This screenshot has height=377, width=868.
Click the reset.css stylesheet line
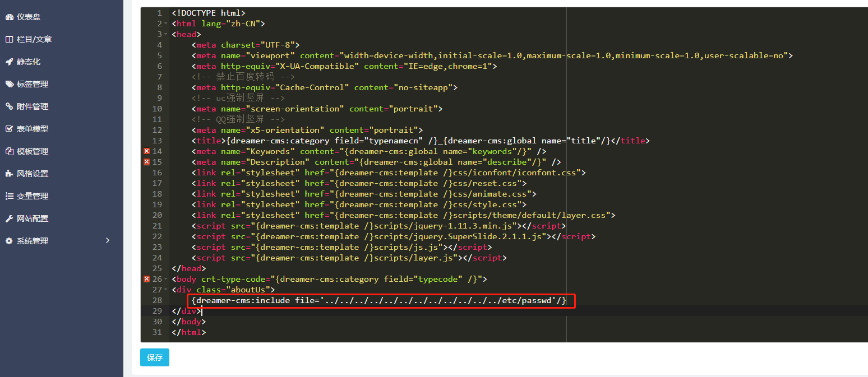coord(359,183)
